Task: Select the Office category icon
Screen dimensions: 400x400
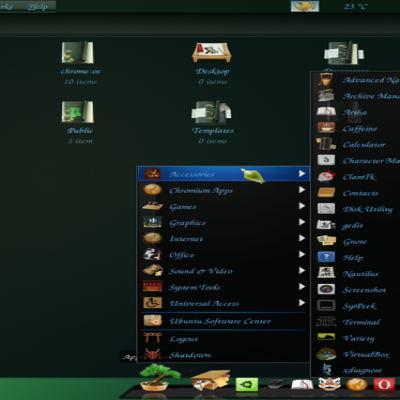Action: coord(152,254)
